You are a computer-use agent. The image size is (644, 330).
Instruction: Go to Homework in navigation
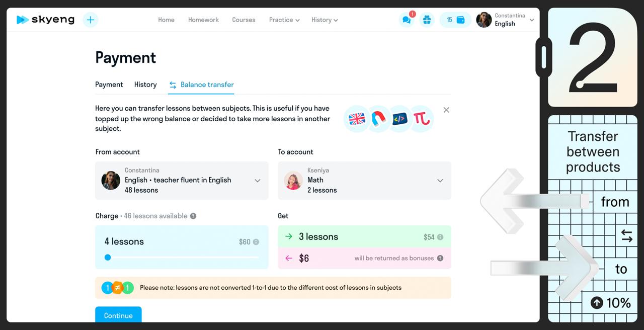203,20
